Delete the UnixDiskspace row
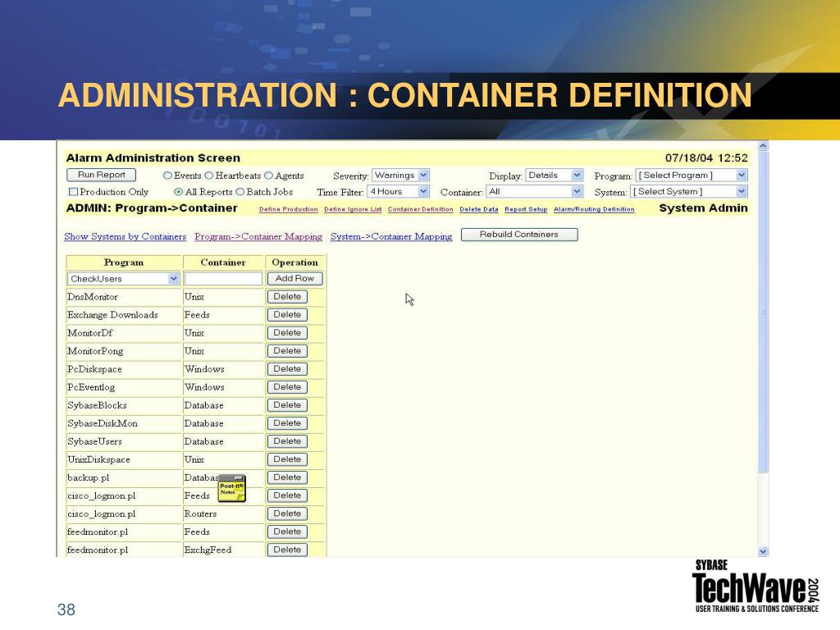 click(x=287, y=459)
